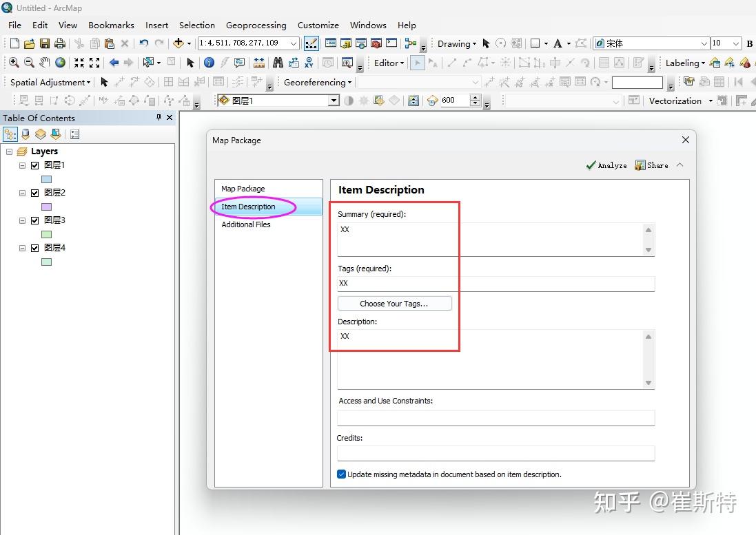The width and height of the screenshot is (756, 535).
Task: Click the Add Data plus icon
Action: [x=178, y=43]
